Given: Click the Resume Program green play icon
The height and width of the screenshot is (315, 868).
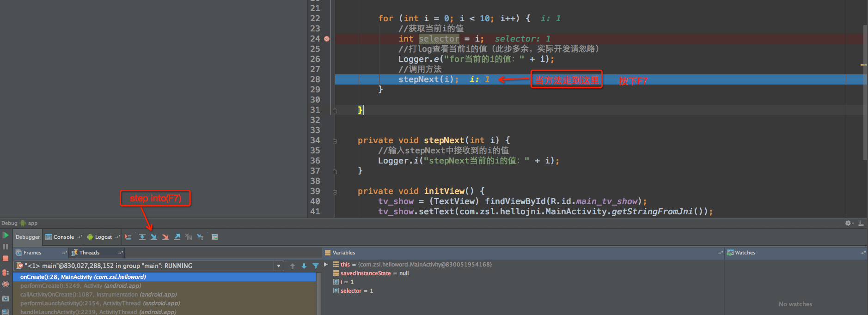Looking at the screenshot, I should [6, 236].
